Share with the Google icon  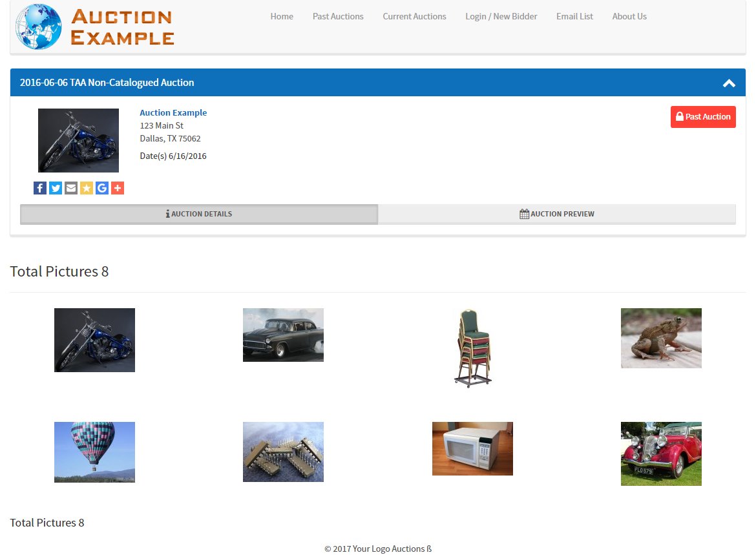101,188
